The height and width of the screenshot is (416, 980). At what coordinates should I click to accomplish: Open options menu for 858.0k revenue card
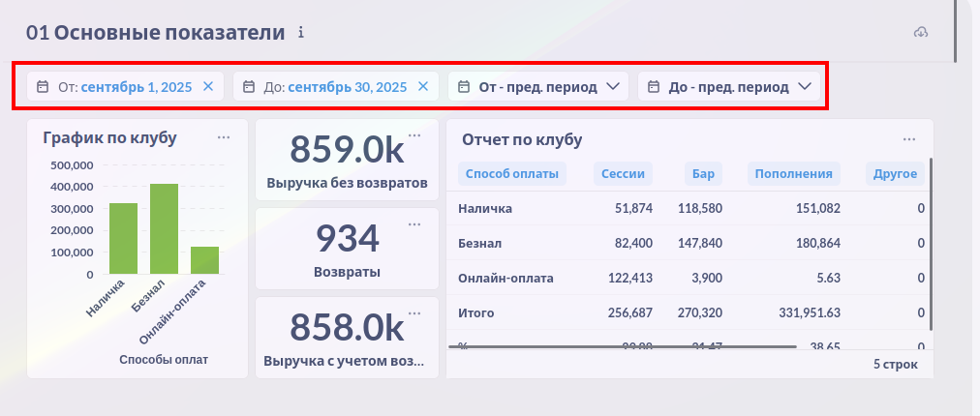414,313
